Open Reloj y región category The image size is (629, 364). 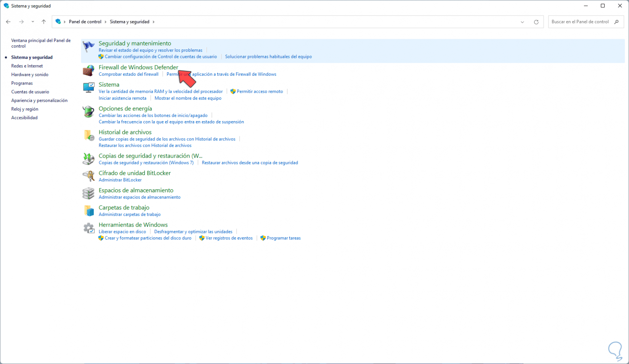(x=25, y=109)
